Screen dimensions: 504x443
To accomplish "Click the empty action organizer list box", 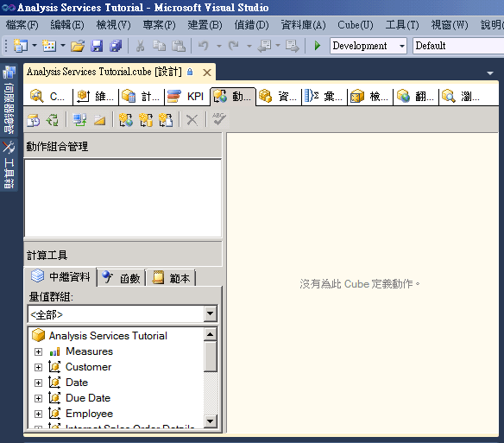I will pos(123,198).
